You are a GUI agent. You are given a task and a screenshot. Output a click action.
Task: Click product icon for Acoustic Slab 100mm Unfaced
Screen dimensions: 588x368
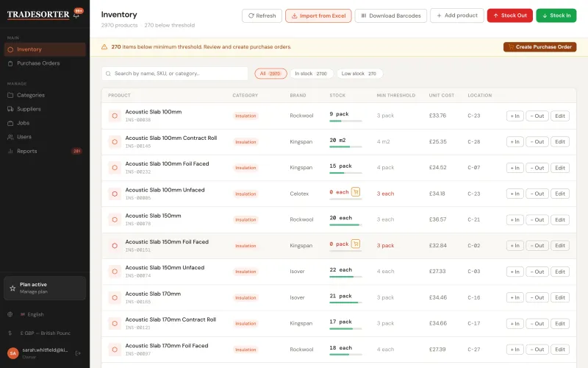pyautogui.click(x=115, y=194)
